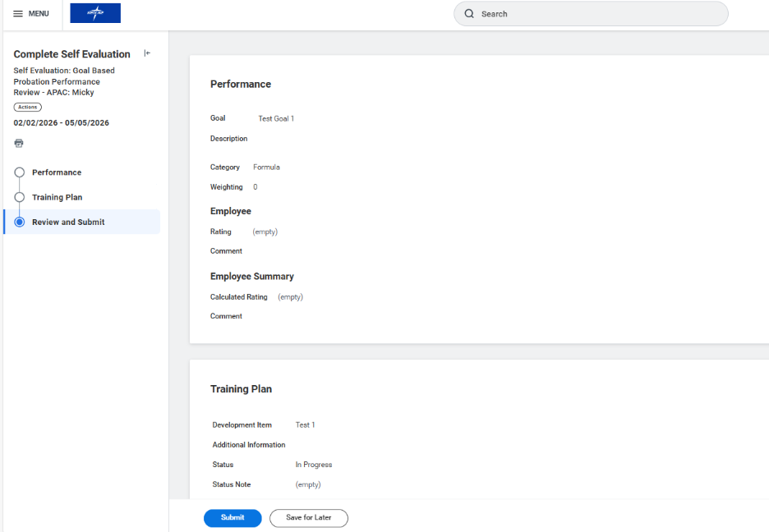This screenshot has width=769, height=532.
Task: Select the Performance step circle
Action: coord(20,172)
